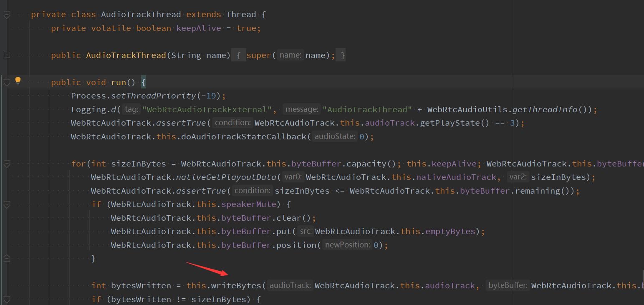Click the 'extends' keyword
Image resolution: width=644 pixels, height=305 pixels.
click(204, 15)
